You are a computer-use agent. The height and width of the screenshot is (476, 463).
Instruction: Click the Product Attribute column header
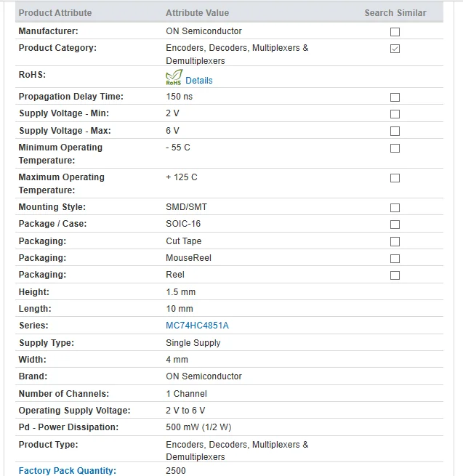(55, 13)
